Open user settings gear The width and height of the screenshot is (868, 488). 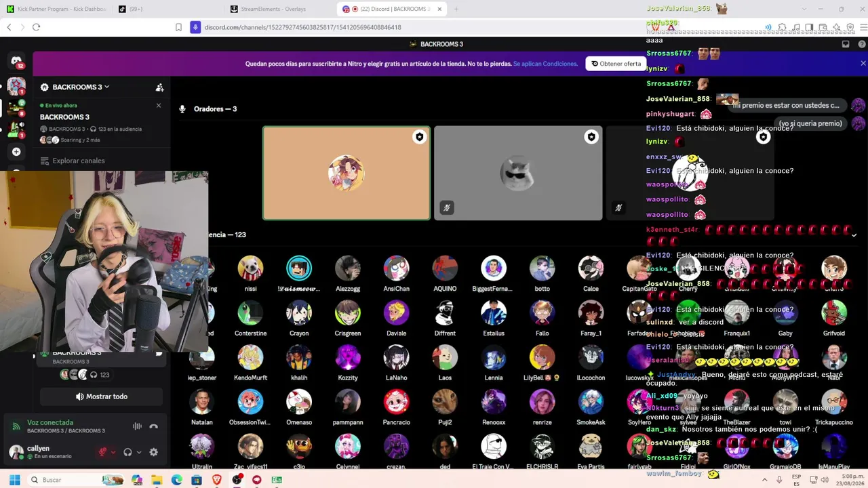tap(153, 452)
